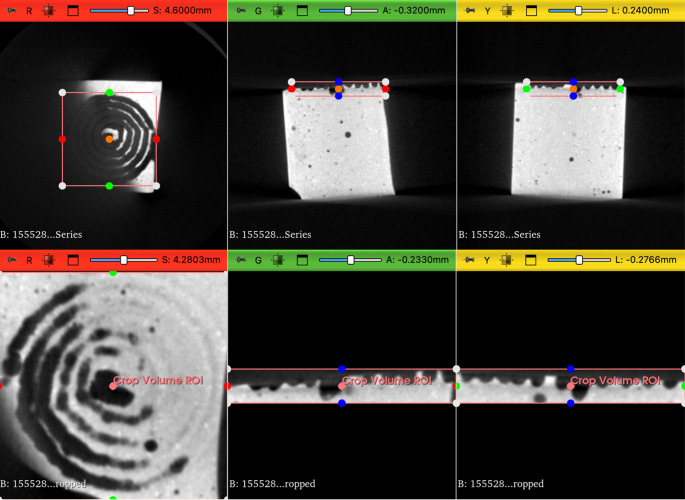Open pin menu in bottom red slice bar
Screen dimensions: 685x500
pos(12,260)
